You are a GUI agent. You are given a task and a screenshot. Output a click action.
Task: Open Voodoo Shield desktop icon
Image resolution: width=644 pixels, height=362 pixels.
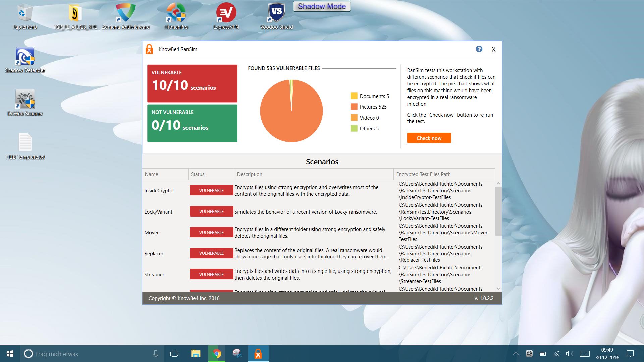(x=276, y=14)
